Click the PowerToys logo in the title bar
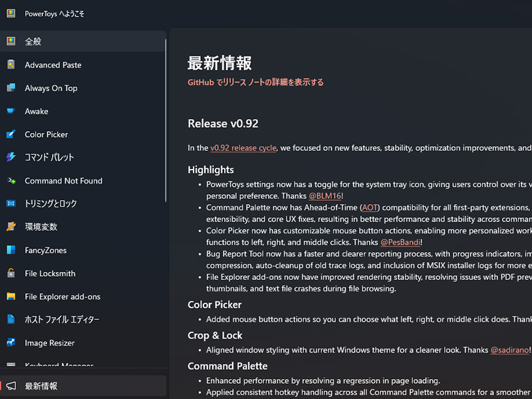 pyautogui.click(x=11, y=13)
